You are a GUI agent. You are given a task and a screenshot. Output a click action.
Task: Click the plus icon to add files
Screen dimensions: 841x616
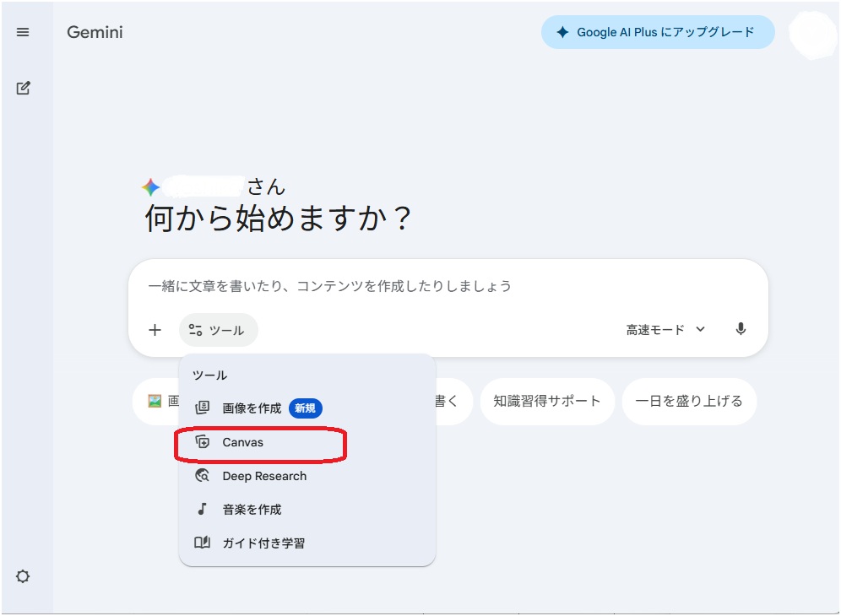[x=155, y=330]
